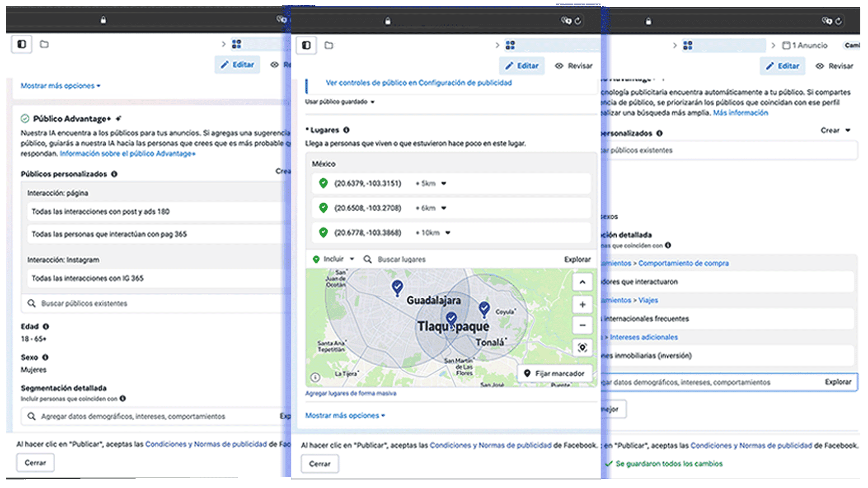Click lock icon in middle browser address bar

[388, 21]
